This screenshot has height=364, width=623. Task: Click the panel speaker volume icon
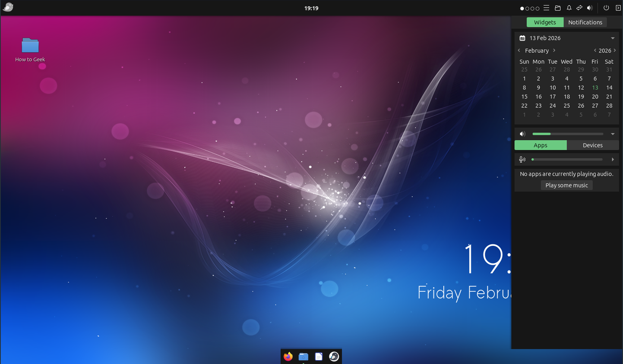(x=590, y=8)
